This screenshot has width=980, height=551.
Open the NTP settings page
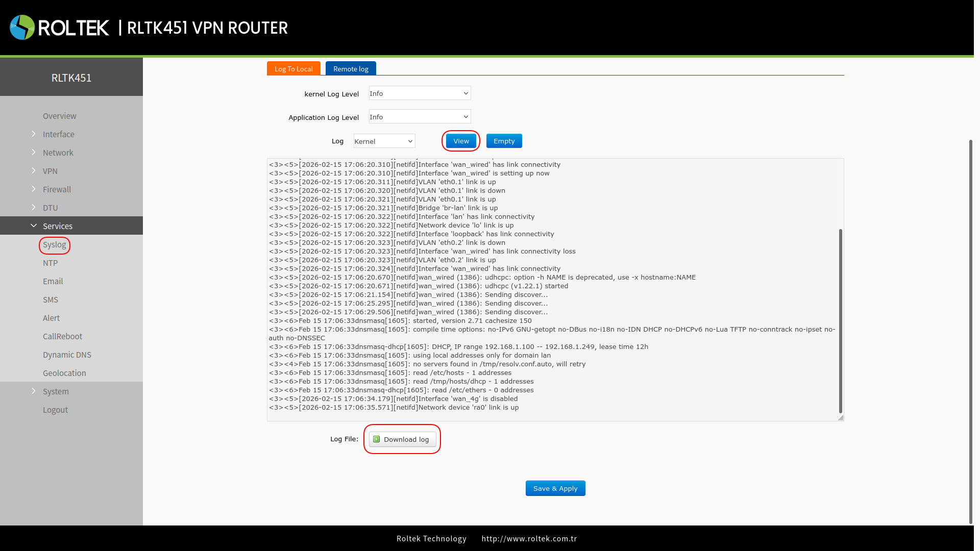[x=50, y=263]
